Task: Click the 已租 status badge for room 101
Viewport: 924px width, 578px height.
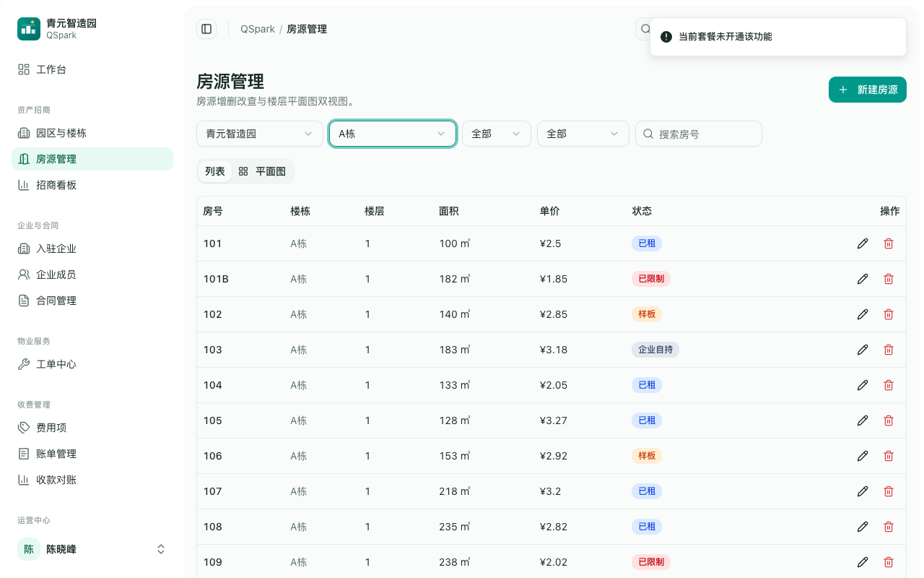Action: [x=647, y=243]
